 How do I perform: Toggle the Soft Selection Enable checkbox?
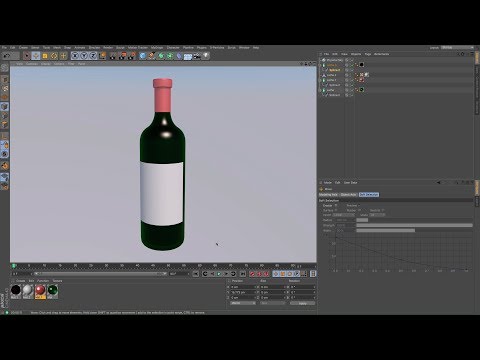(x=336, y=205)
